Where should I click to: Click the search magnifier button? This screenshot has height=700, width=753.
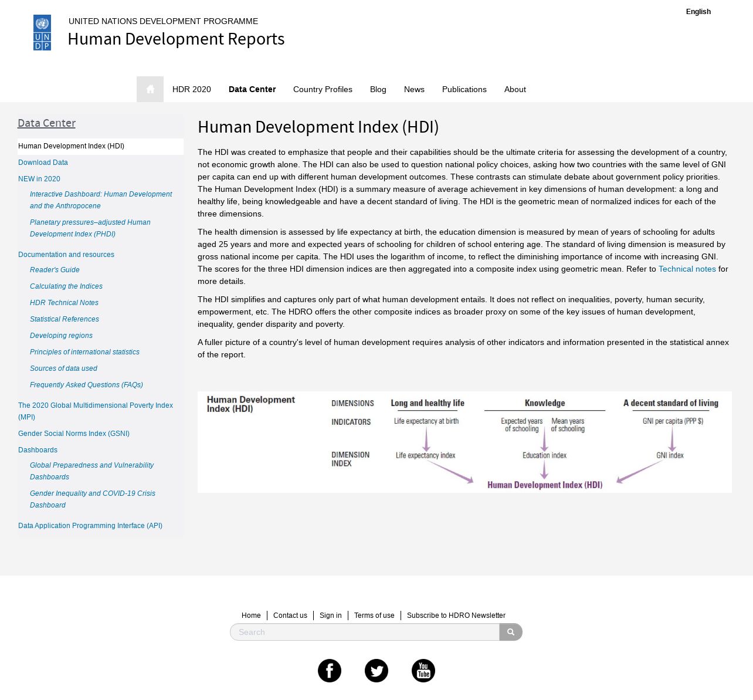coord(511,632)
